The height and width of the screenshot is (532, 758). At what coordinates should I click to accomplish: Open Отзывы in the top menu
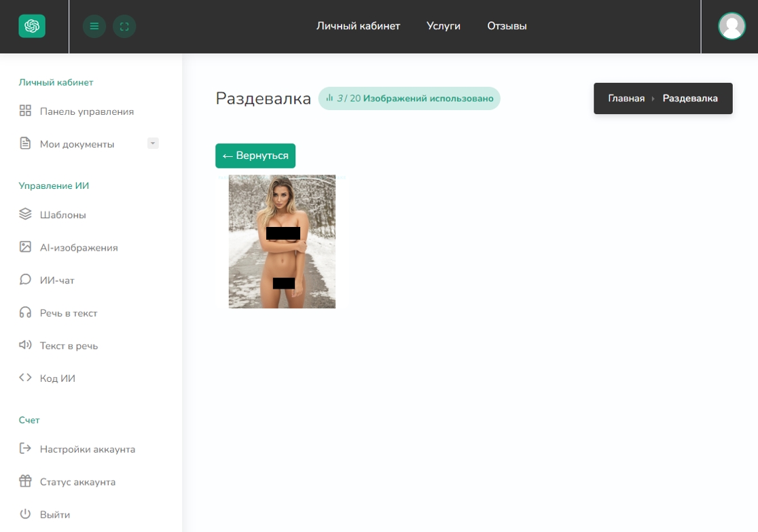pos(507,26)
